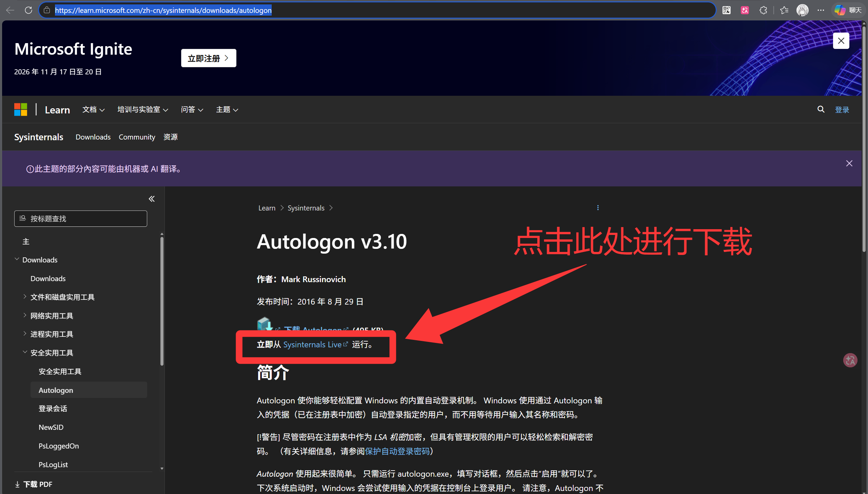Viewport: 868px width, 494px height.
Task: Open favorites star icon
Action: pos(784,10)
